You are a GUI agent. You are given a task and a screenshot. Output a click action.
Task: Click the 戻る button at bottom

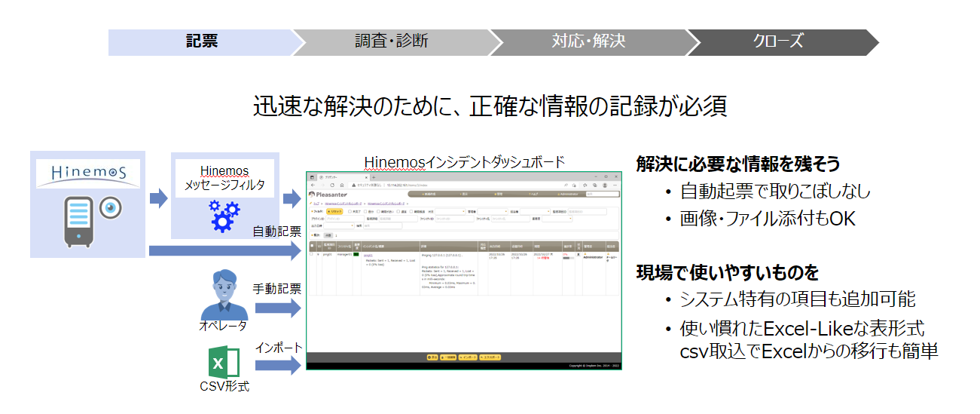[x=432, y=357]
